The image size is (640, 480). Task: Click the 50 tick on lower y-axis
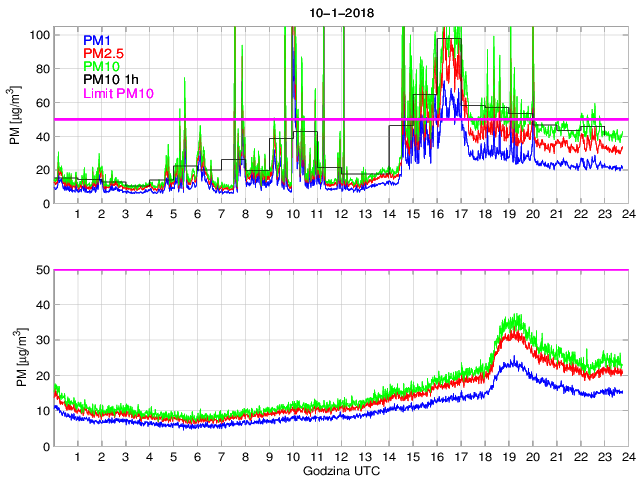point(42,270)
